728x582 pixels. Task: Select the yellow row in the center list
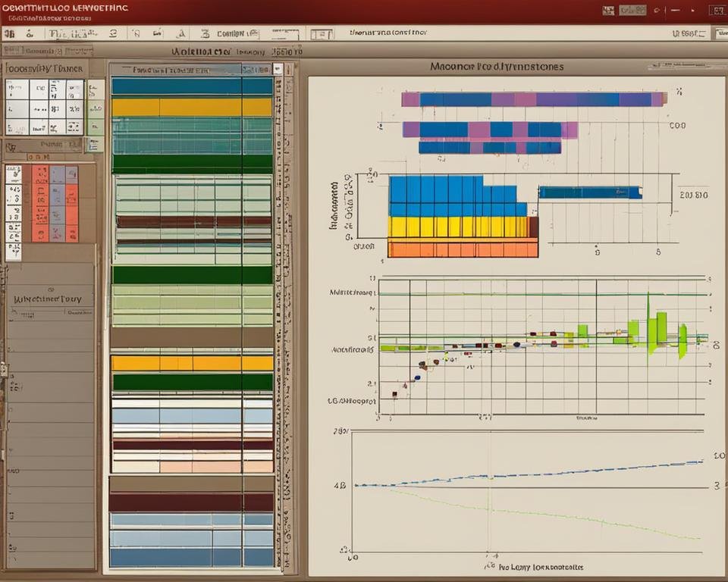[192, 108]
